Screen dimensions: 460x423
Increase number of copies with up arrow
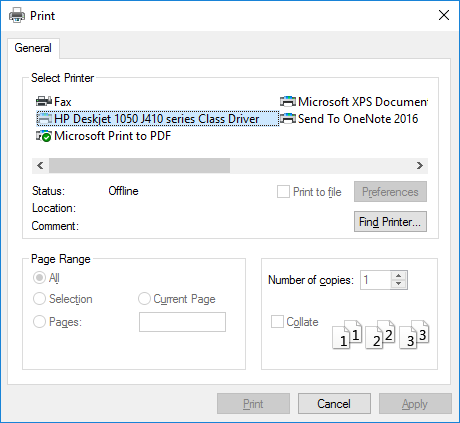pyautogui.click(x=399, y=276)
